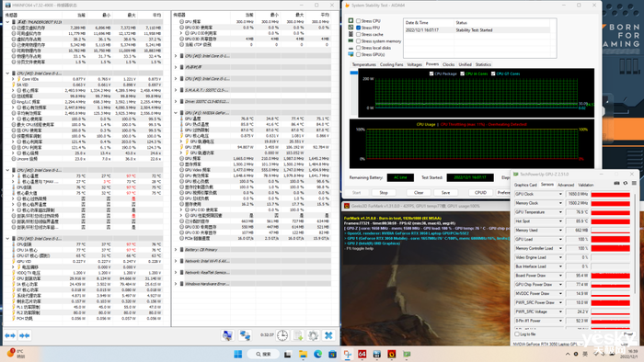
Task: Uncheck the Stress FPU option
Action: tap(358, 28)
